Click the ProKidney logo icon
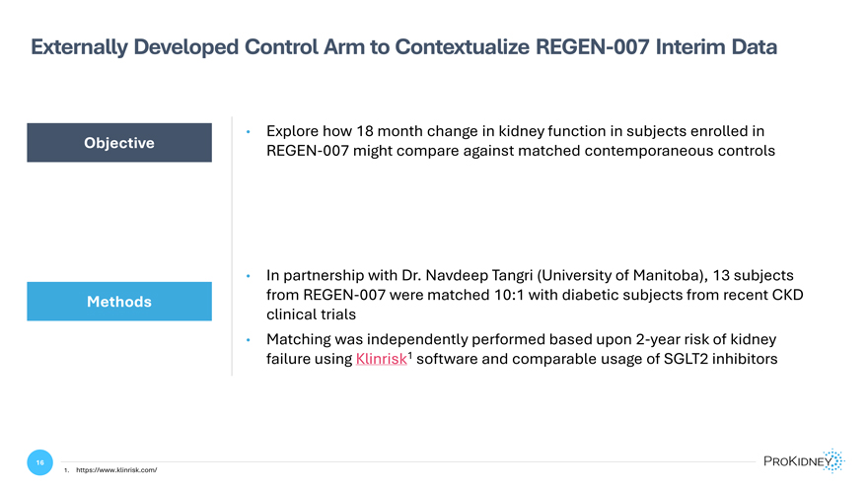 click(x=834, y=461)
